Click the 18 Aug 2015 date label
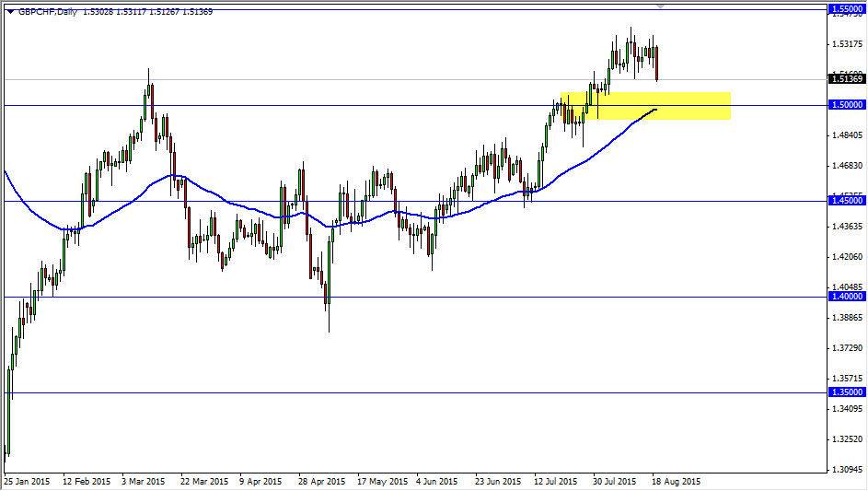This screenshot has width=868, height=491. (x=677, y=482)
